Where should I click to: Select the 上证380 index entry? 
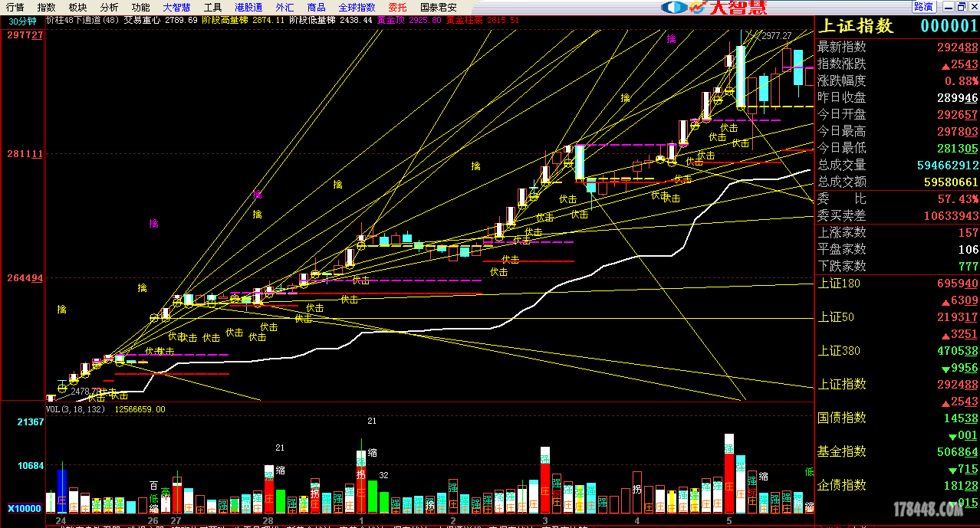(839, 351)
